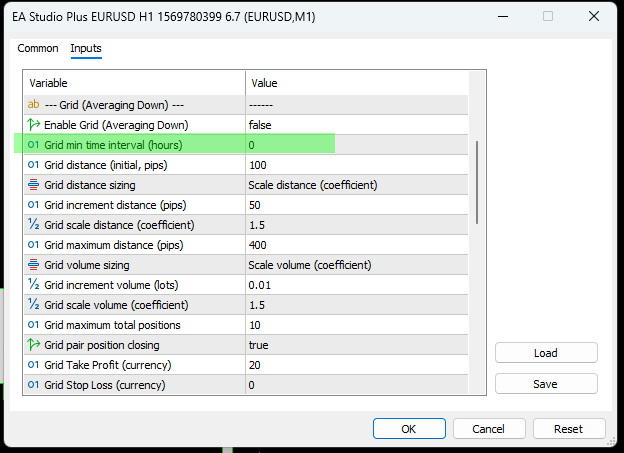
Task: Select 'Grid Take Profit (currency)' label
Action: coord(108,365)
